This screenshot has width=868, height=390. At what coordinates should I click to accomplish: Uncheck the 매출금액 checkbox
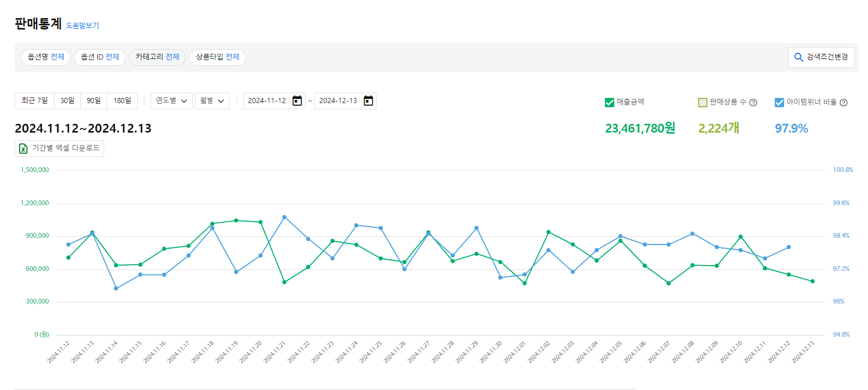tap(610, 103)
